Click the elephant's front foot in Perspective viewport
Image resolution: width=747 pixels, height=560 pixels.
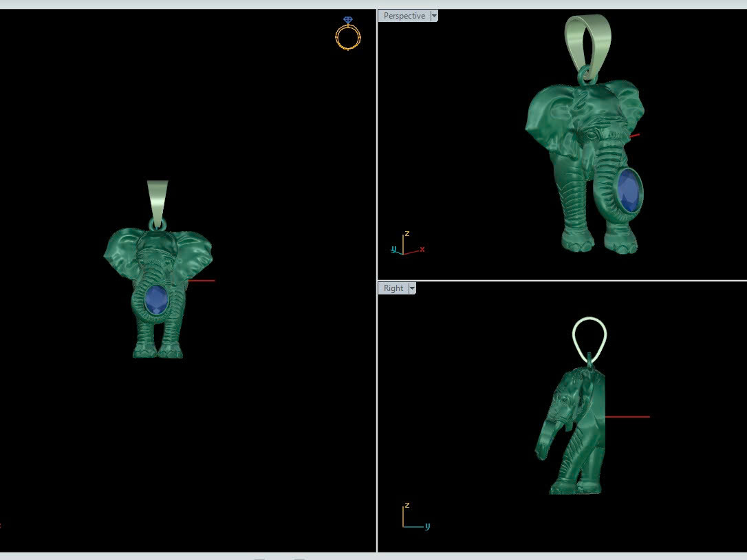tap(577, 241)
